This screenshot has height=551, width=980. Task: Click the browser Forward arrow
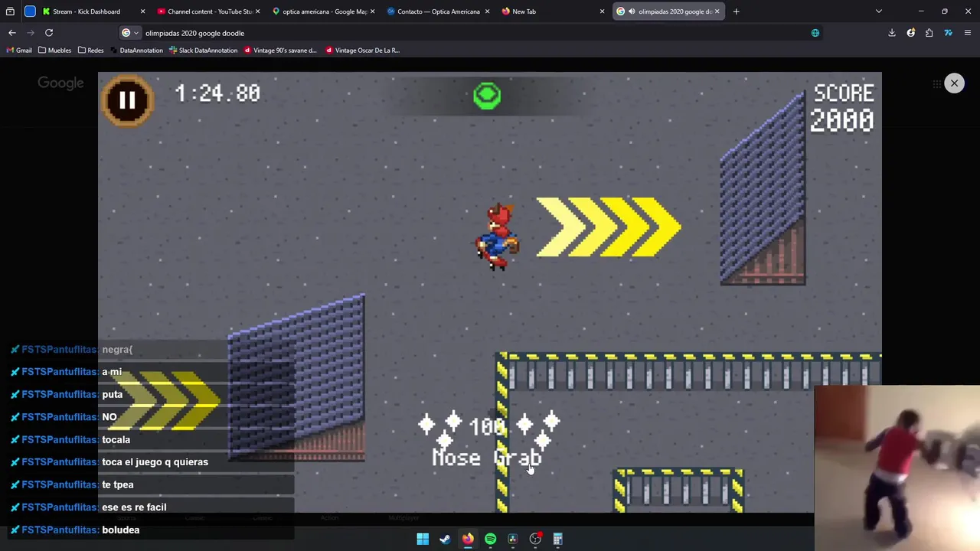coord(31,33)
